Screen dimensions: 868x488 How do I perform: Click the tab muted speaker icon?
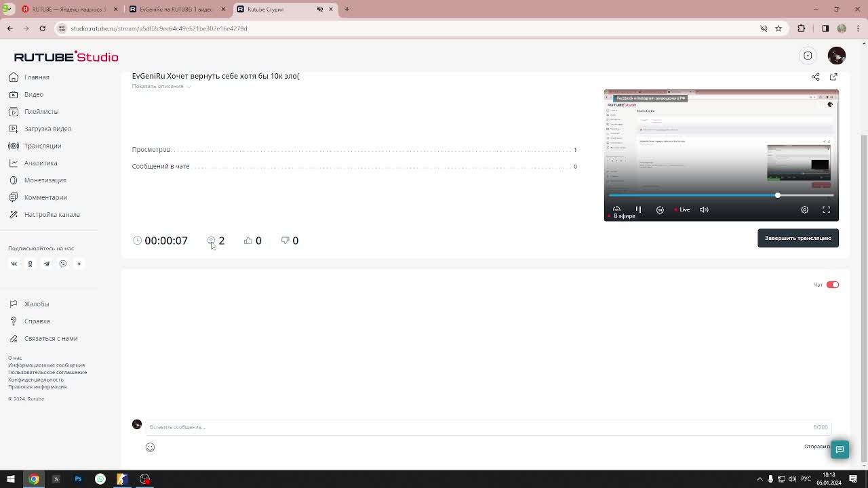pos(319,9)
